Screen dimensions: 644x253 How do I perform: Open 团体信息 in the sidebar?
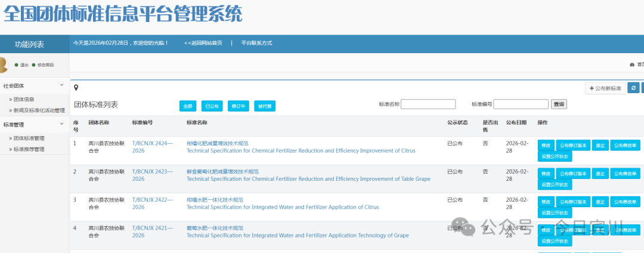[24, 100]
